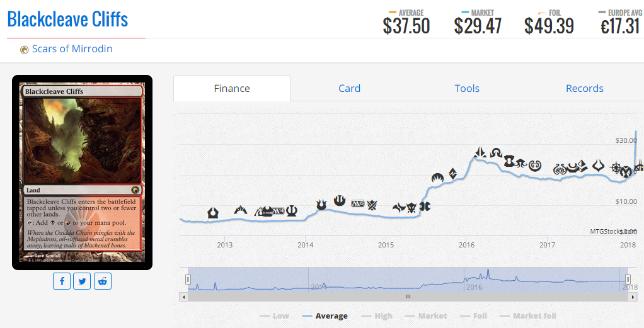
Task: Click the Shadows over Innistrad set icon
Action: (496, 153)
